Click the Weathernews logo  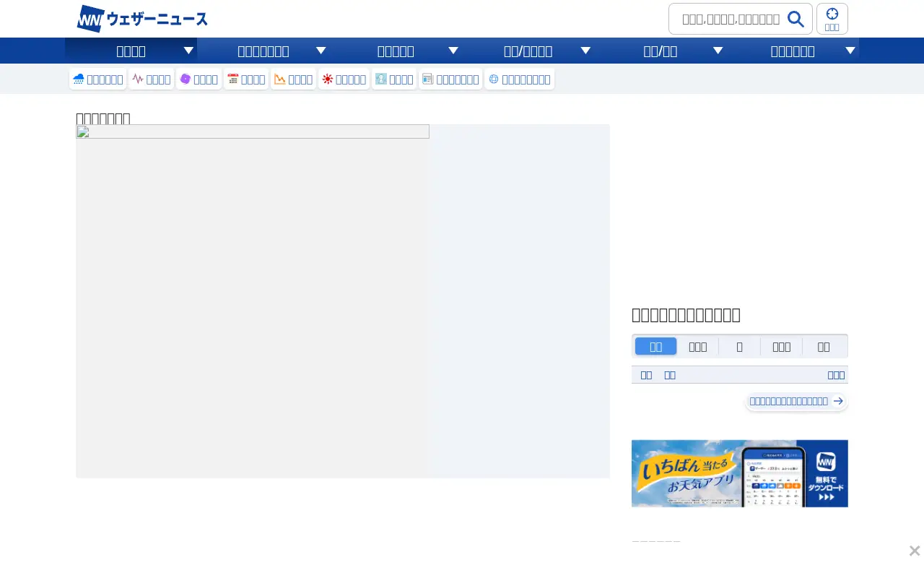(142, 19)
